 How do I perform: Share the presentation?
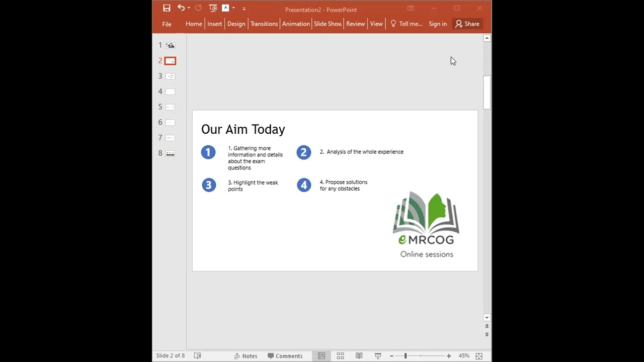[467, 24]
